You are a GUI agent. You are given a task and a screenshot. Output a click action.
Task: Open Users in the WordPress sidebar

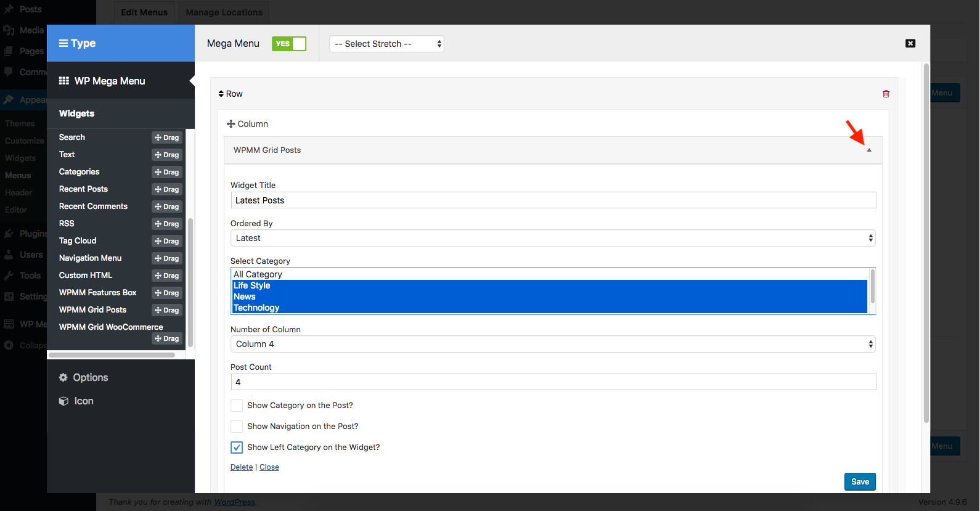(31, 255)
